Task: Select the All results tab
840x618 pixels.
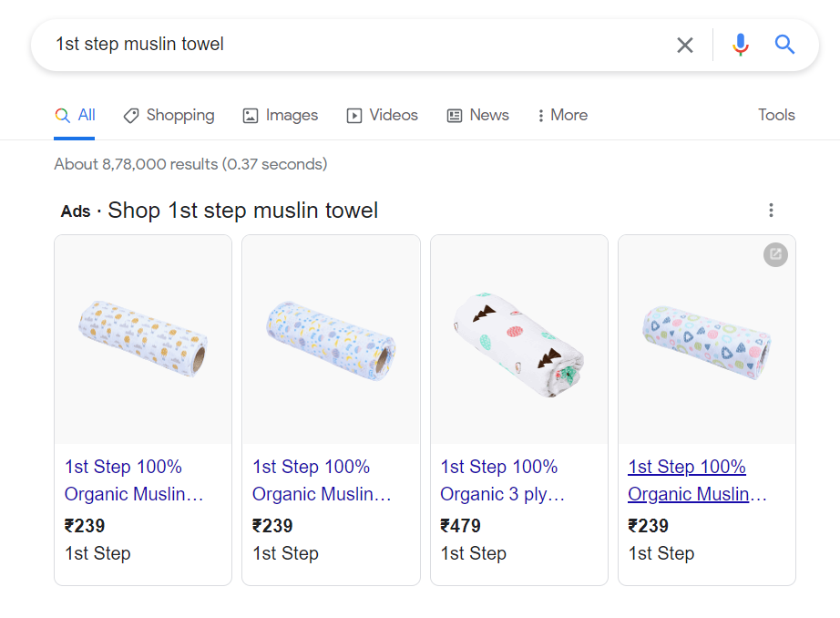Action: point(75,115)
